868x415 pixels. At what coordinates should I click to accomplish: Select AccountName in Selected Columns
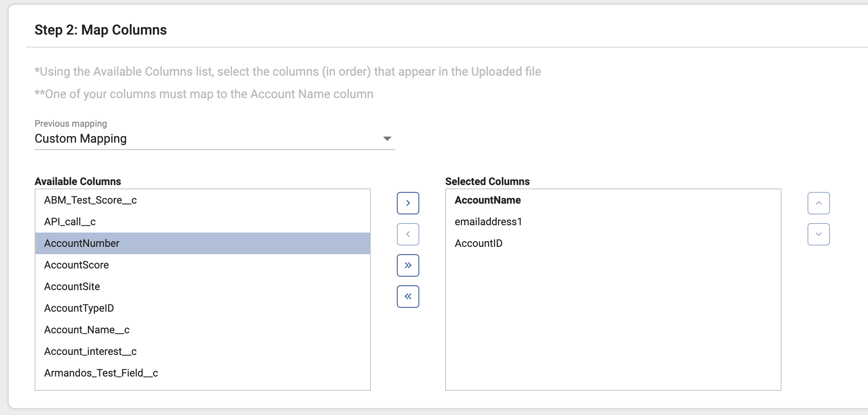coord(488,200)
